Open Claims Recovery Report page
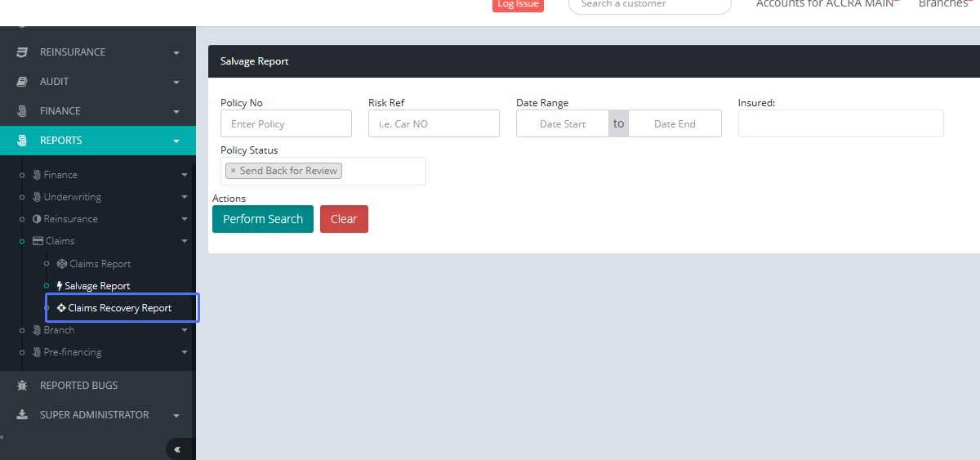This screenshot has height=460, width=980. (119, 308)
